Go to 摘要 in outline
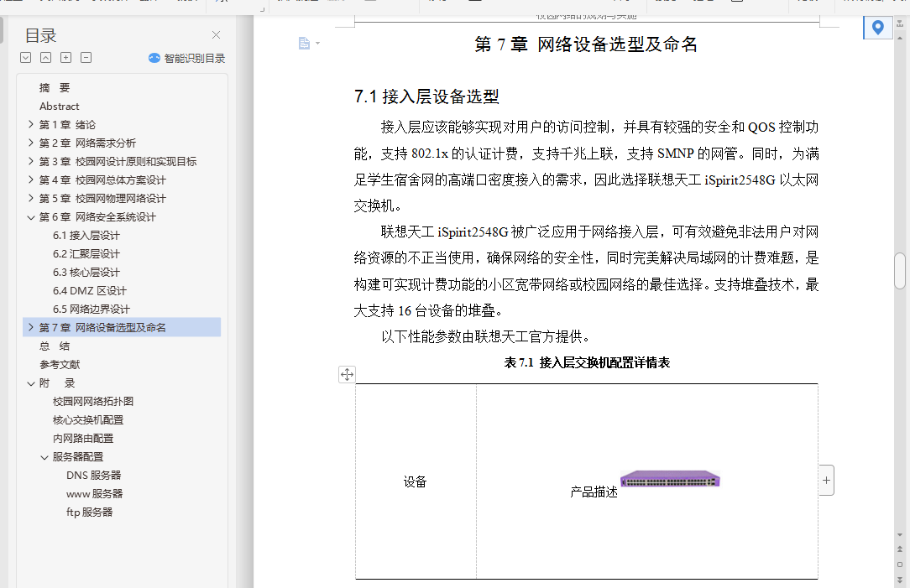 click(55, 87)
